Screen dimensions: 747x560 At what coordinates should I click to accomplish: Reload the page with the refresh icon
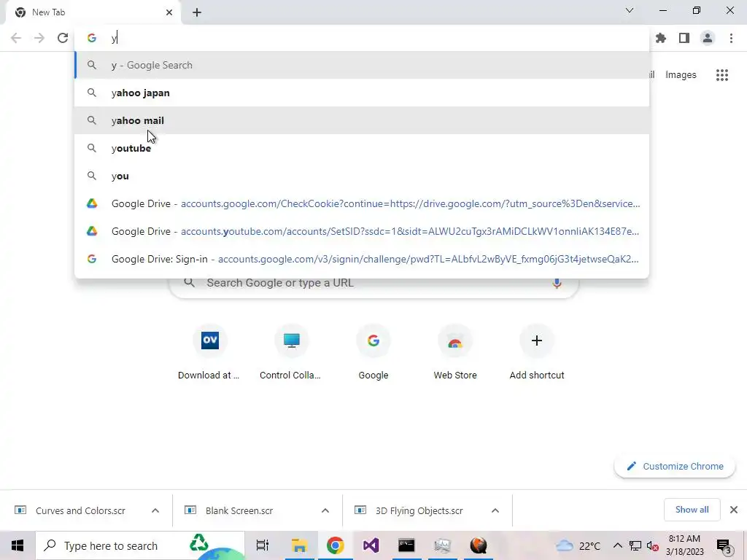(63, 38)
